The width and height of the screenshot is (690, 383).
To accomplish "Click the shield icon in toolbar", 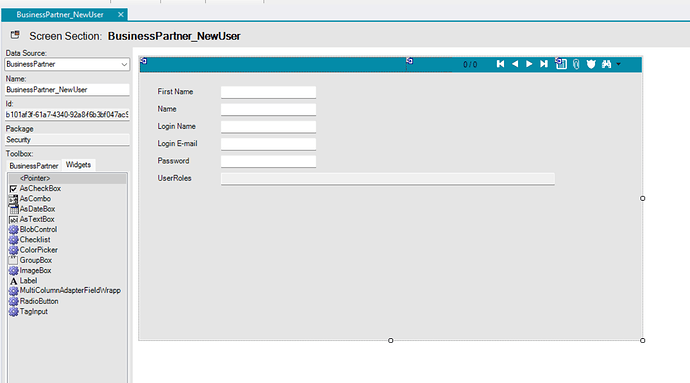I will (x=591, y=64).
